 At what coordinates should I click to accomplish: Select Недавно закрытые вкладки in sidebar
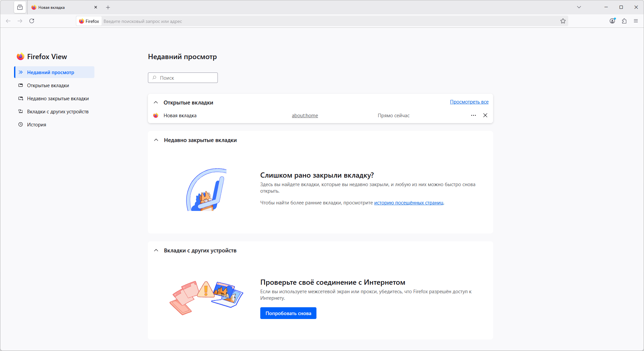(x=54, y=98)
